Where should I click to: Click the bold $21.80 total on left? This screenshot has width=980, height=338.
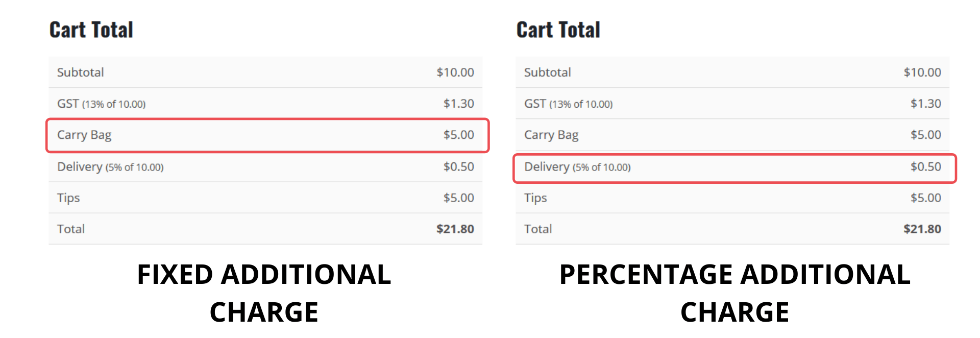[x=455, y=229]
